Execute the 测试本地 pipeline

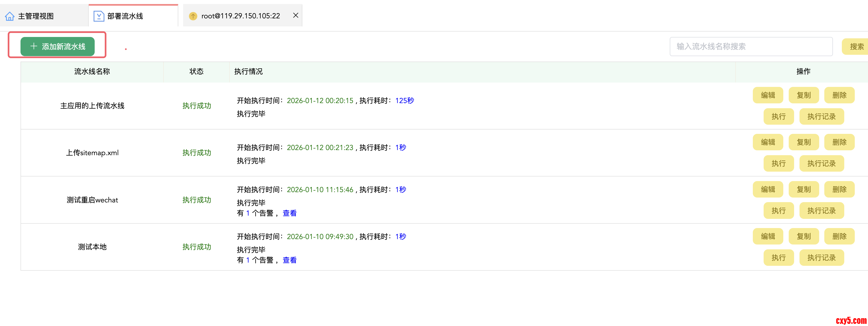click(778, 258)
